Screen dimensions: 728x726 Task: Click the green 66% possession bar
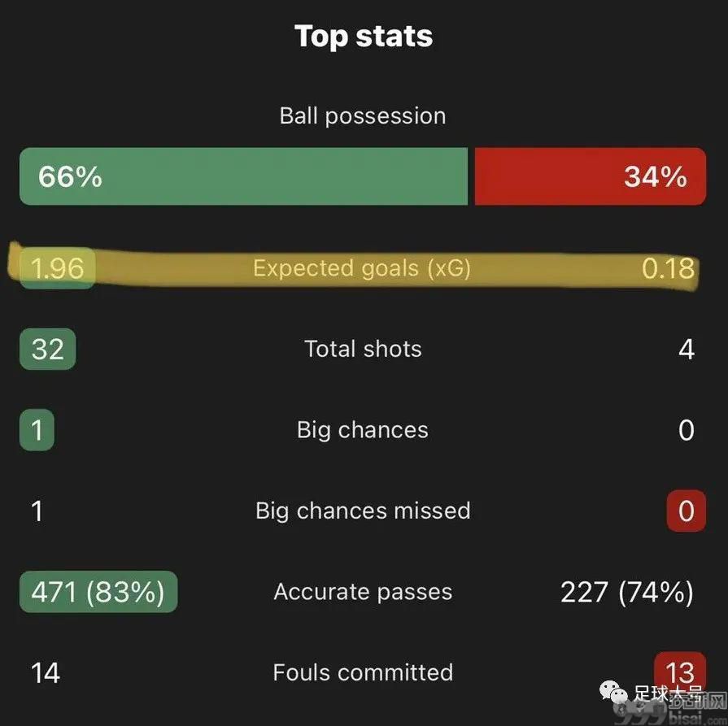point(243,176)
